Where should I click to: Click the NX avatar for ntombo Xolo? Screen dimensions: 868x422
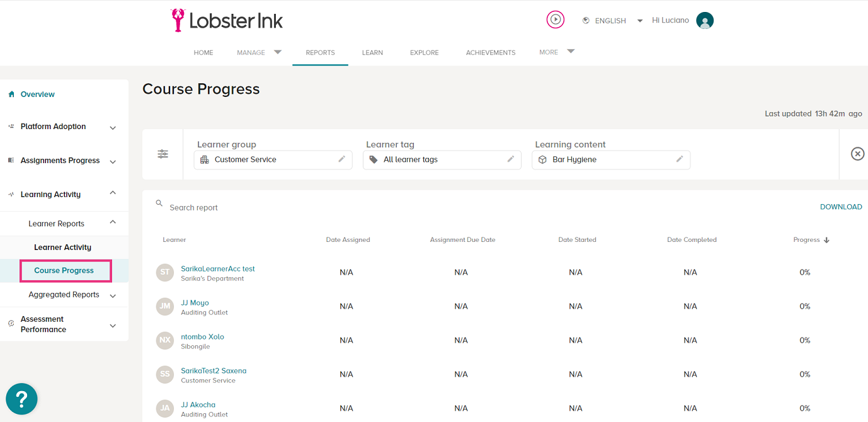[165, 340]
